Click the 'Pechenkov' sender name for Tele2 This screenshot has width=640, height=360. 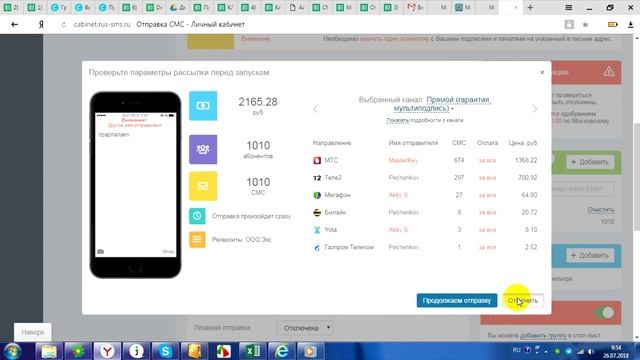tap(404, 178)
